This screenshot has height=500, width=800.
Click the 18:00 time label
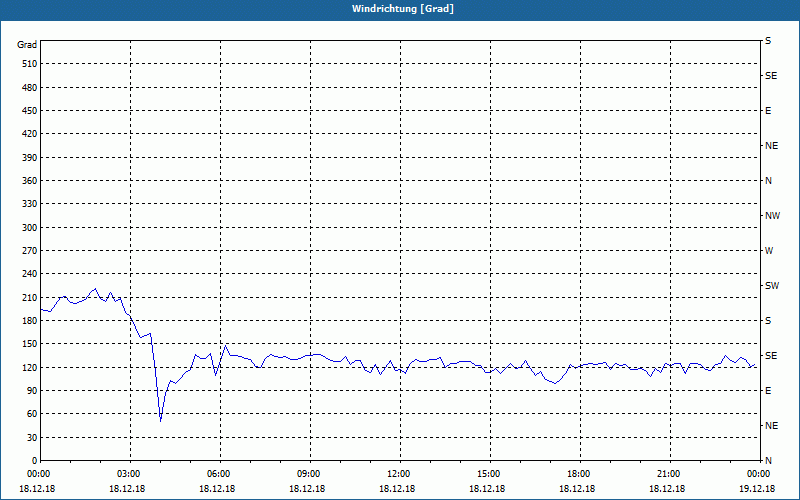[x=579, y=474]
